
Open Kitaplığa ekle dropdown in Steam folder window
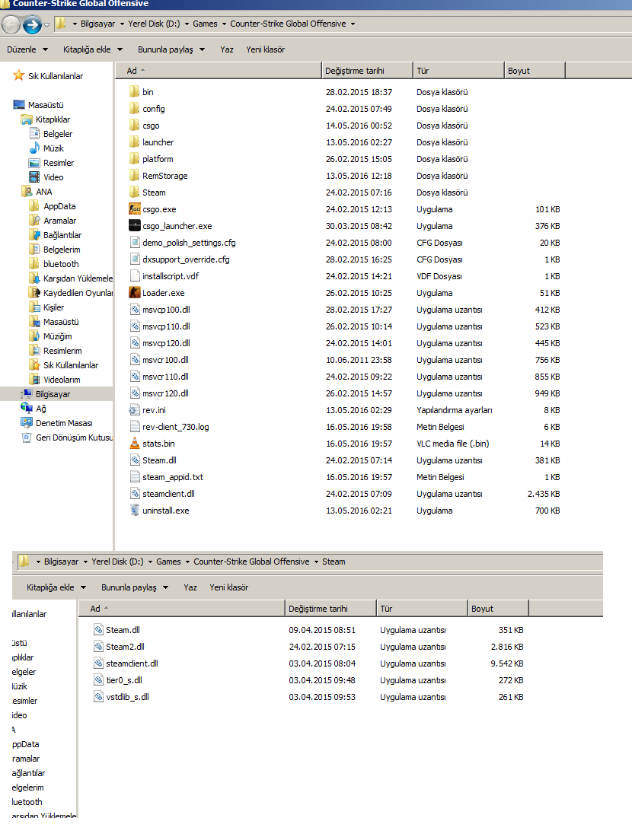pos(56,587)
